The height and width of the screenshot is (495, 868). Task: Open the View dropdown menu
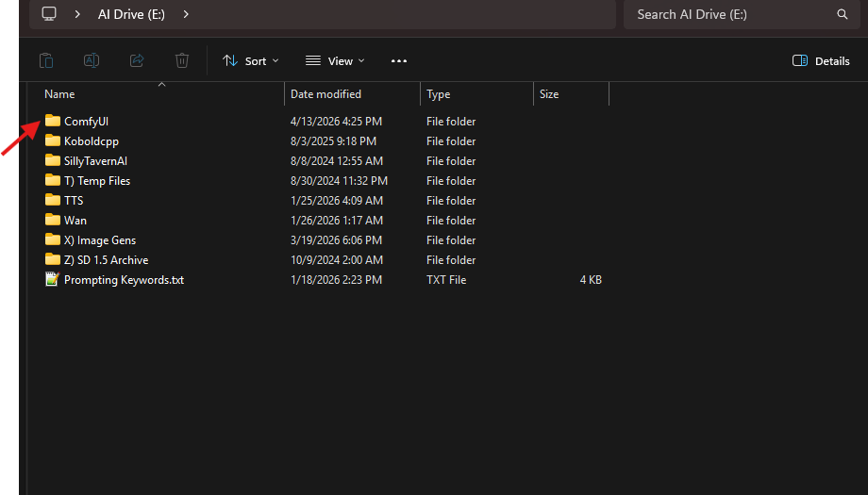point(335,61)
